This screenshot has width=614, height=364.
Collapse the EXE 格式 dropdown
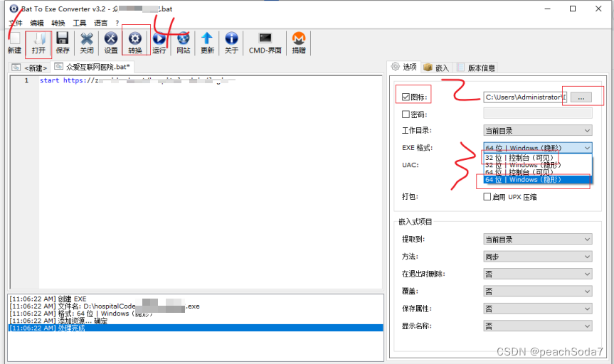538,148
